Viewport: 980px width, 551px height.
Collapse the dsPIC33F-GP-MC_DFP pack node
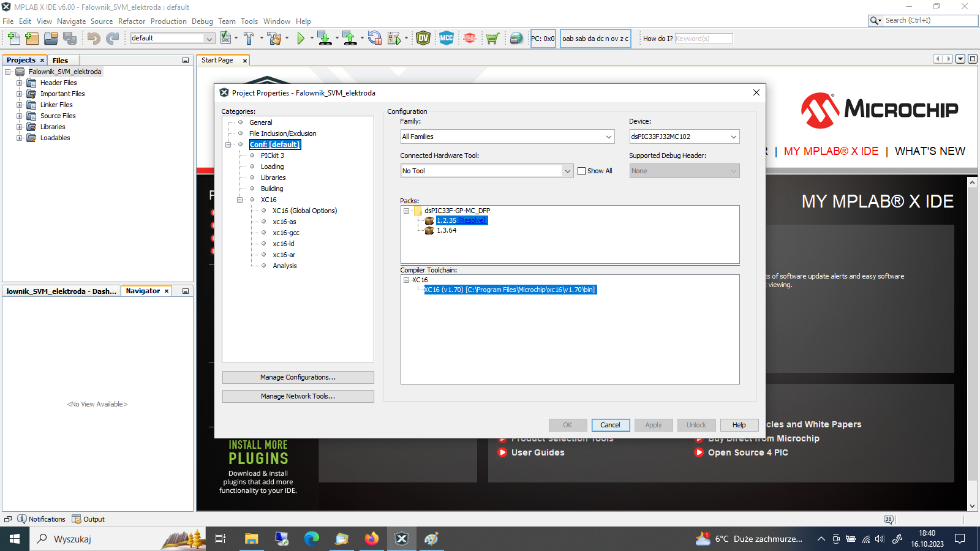click(x=406, y=211)
